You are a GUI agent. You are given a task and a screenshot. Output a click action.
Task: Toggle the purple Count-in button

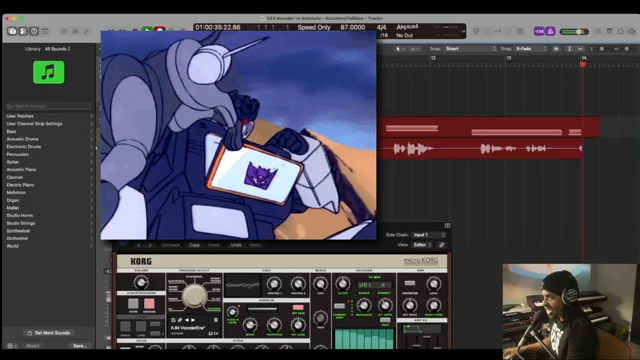click(539, 31)
